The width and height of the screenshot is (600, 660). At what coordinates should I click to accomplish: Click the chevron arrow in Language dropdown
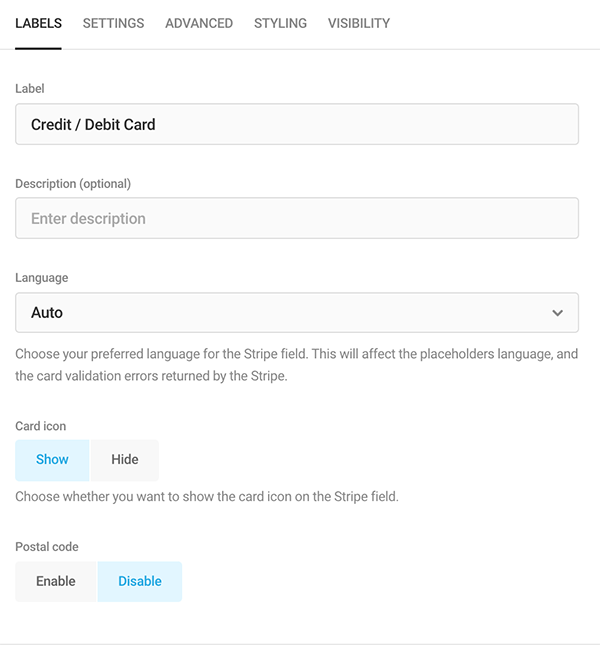click(x=558, y=313)
